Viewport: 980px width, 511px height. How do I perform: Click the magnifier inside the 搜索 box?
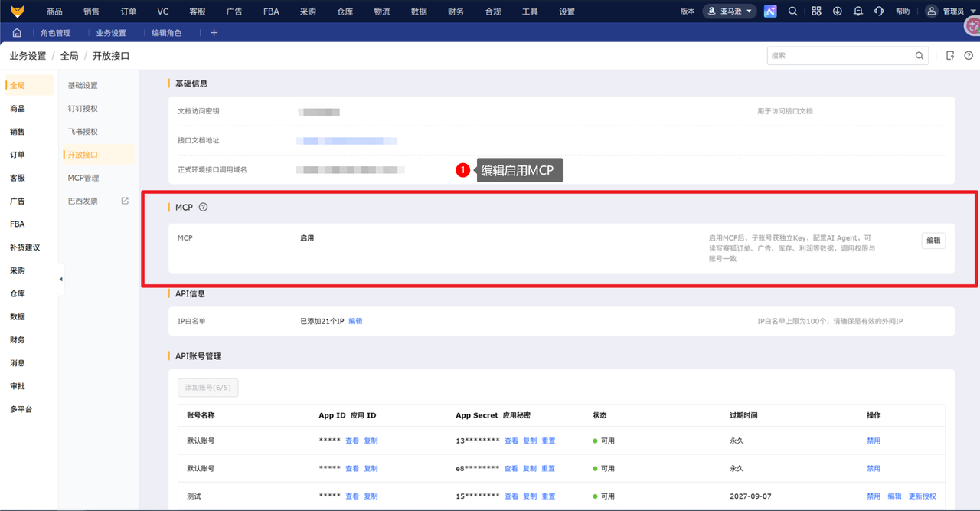[x=920, y=56]
